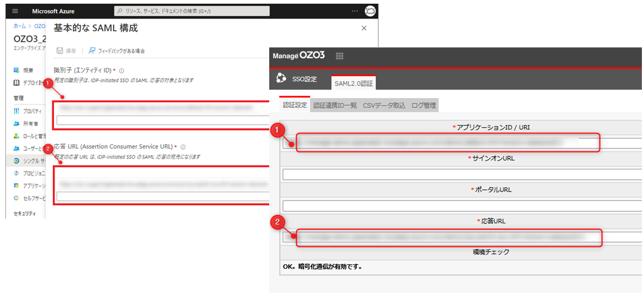Click the SSO設定 icon in OZO3
Image resolution: width=644 pixels, height=294 pixels.
click(x=281, y=78)
